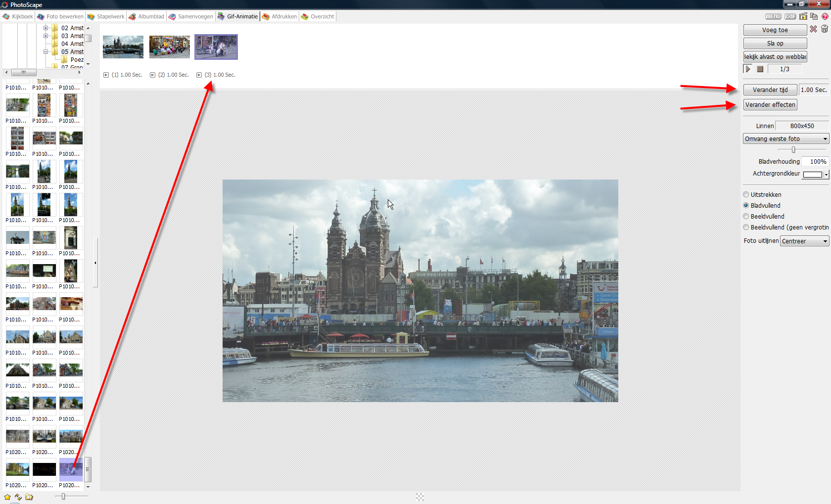The image size is (831, 504).
Task: Open the red help question mark icon
Action: coord(825,16)
